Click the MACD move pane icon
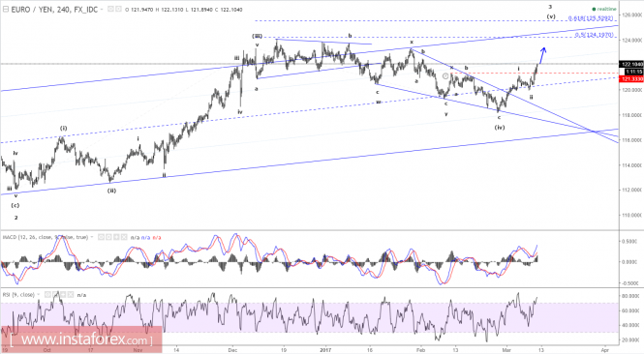This screenshot has height=354, width=644. pos(116,237)
